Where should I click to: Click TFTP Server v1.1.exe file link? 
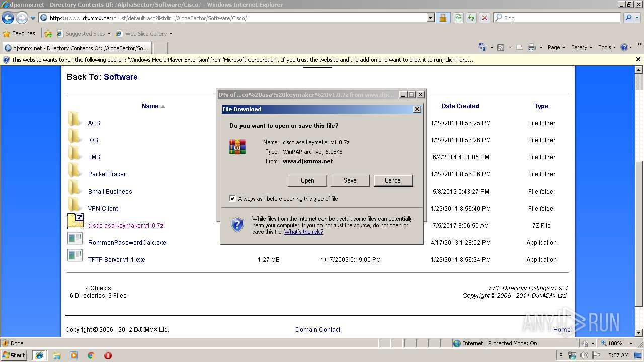[x=116, y=260]
